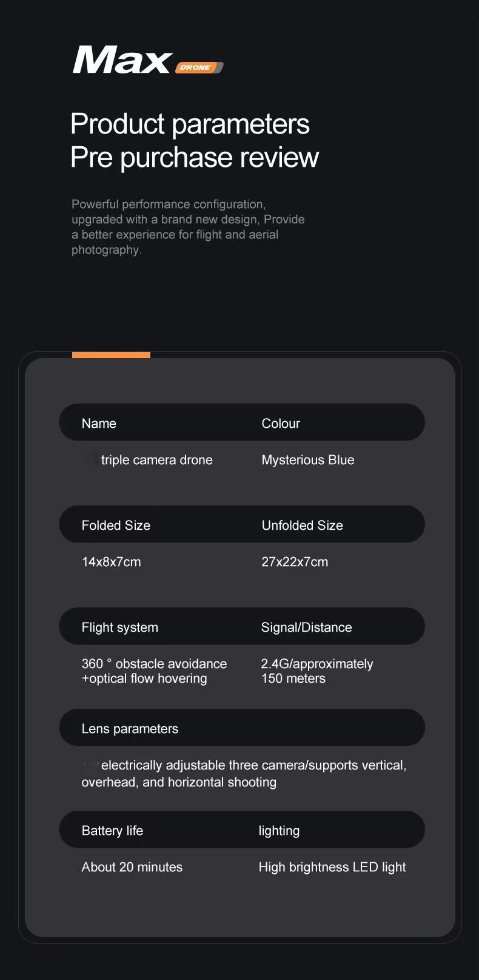Click the High brightness LED light text
This screenshot has height=980, width=479.
point(332,867)
